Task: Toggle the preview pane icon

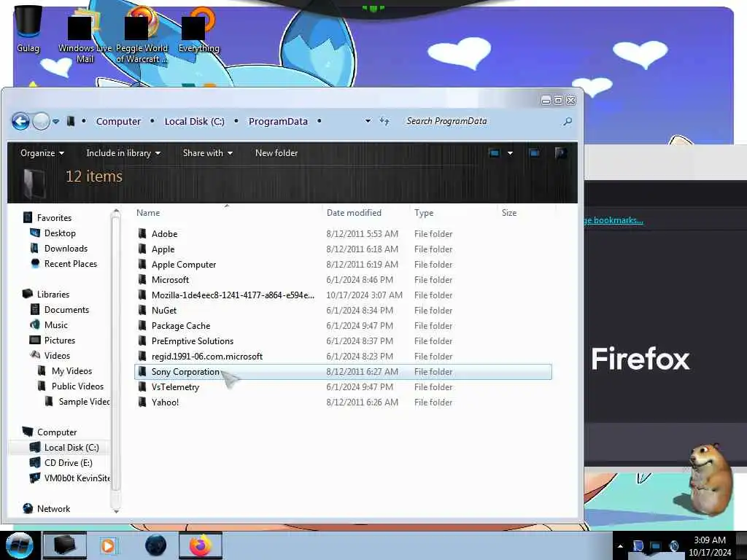Action: [535, 153]
